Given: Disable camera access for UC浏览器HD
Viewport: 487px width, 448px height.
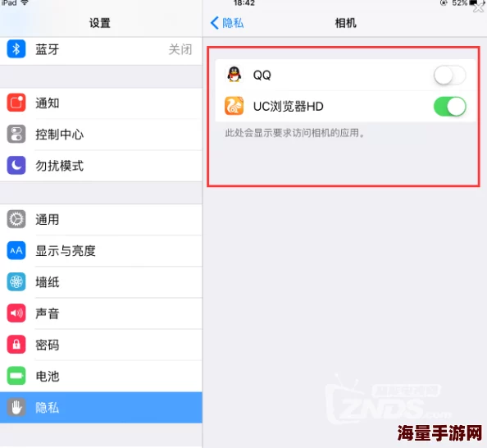Looking at the screenshot, I should [450, 107].
